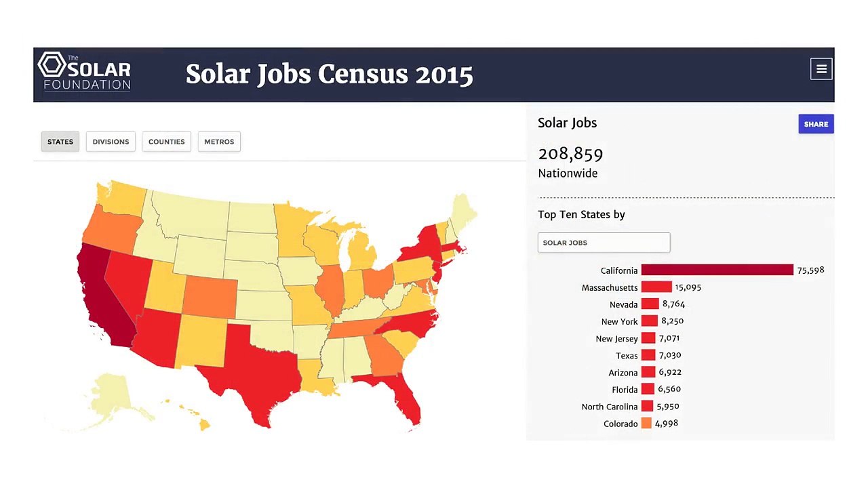Open the Counties view
This screenshot has width=868, height=488.
[x=166, y=142]
